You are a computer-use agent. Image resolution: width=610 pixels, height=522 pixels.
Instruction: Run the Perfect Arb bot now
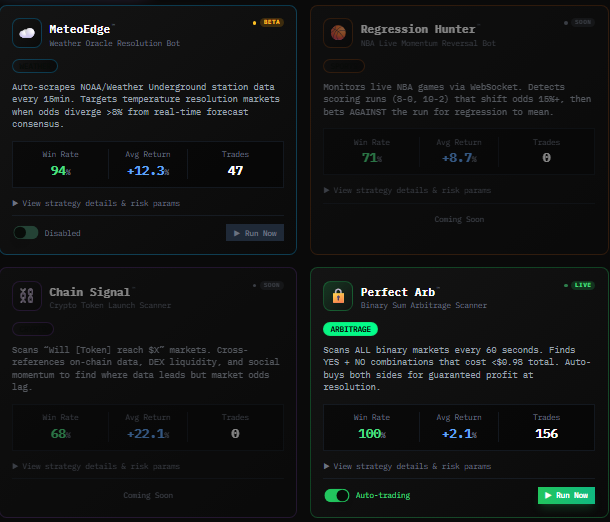[x=566, y=495]
